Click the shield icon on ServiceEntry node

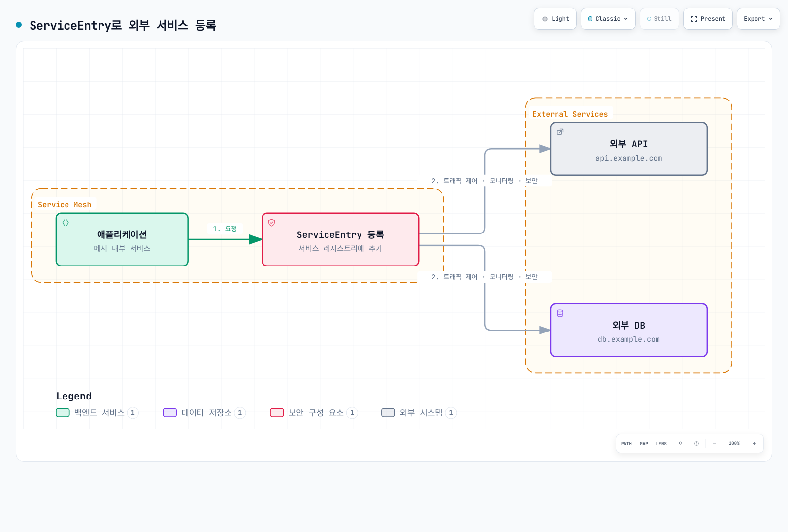click(x=271, y=223)
